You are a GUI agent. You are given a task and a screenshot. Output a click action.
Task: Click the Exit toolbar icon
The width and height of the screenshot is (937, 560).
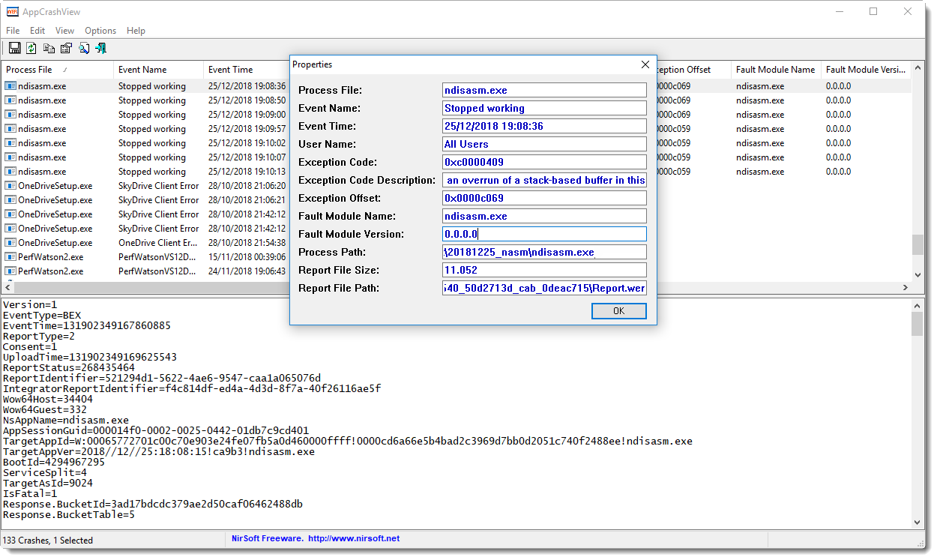click(x=100, y=48)
